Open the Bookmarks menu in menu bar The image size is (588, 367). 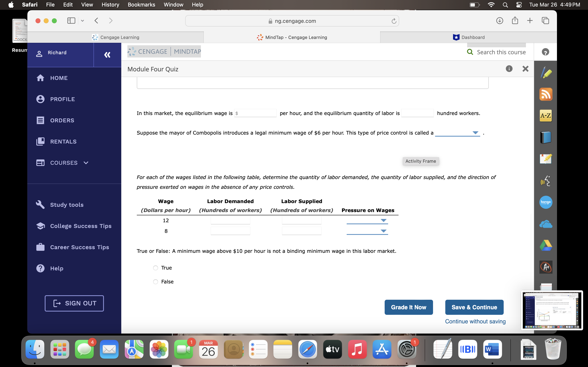pyautogui.click(x=141, y=5)
